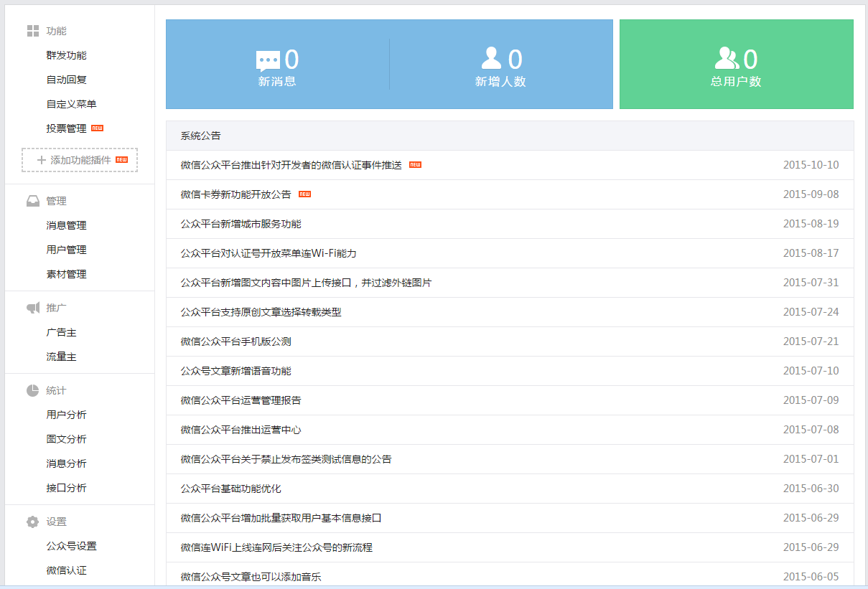Open 自动回复 menu item
The height and width of the screenshot is (589, 868).
click(x=66, y=80)
